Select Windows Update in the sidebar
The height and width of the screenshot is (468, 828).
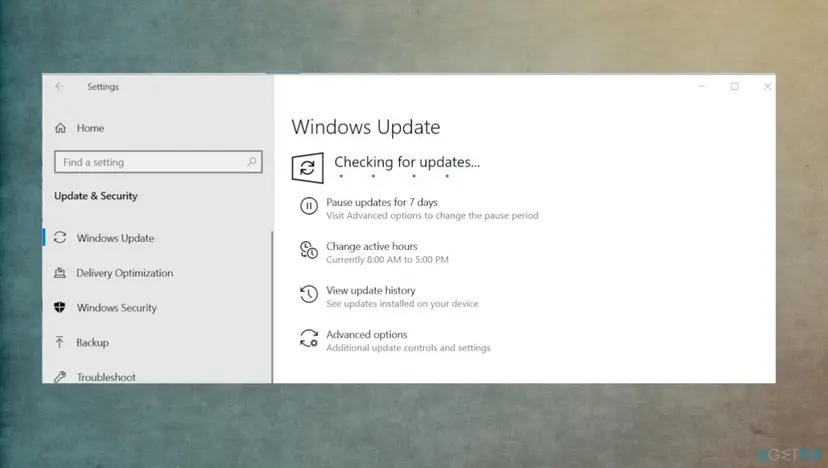click(115, 238)
